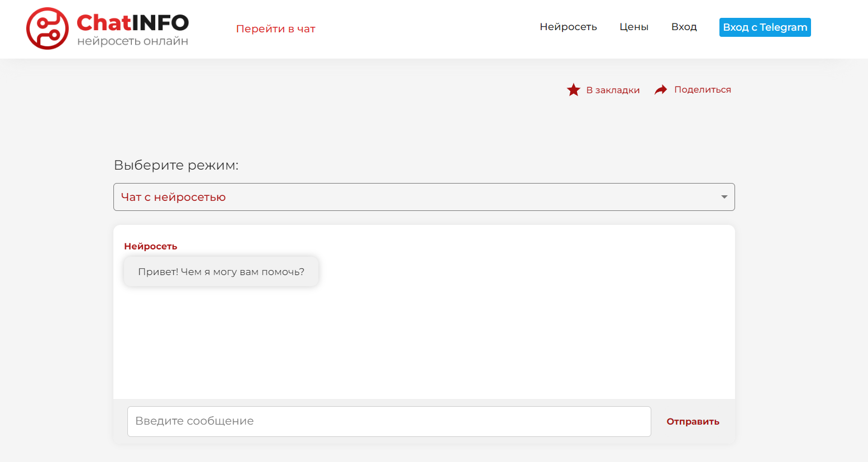Screen dimensions: 868x462
Task: Click the share arrow icon
Action: coord(661,90)
